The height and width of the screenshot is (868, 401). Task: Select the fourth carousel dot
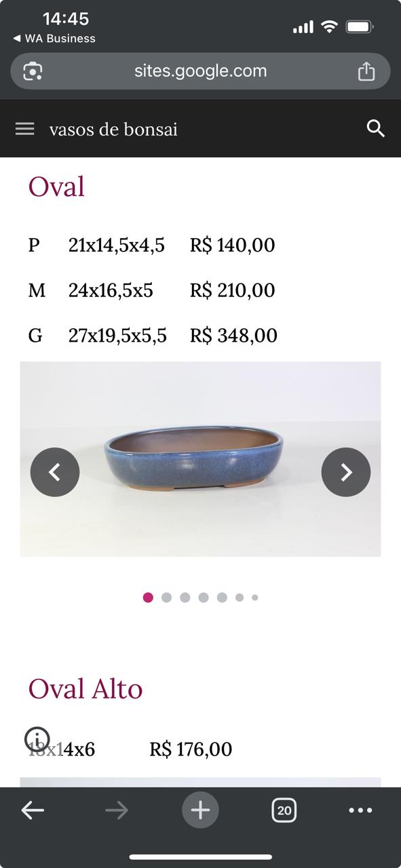pos(204,597)
